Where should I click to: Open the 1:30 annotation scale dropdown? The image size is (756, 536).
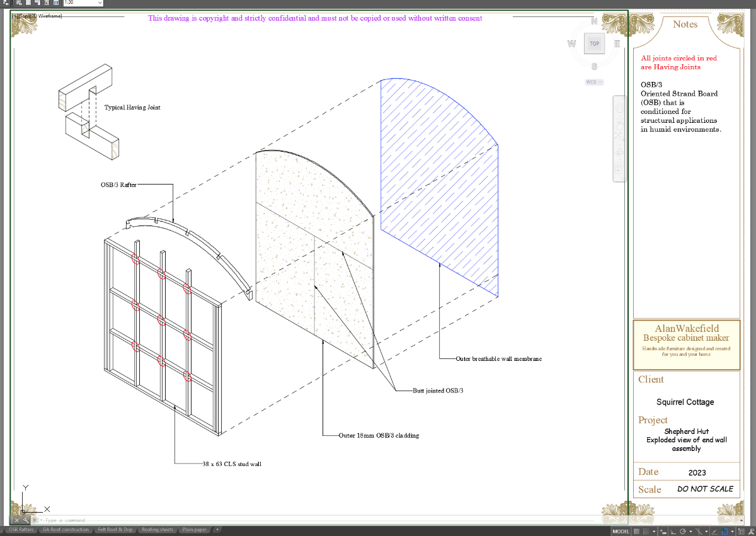point(84,3)
